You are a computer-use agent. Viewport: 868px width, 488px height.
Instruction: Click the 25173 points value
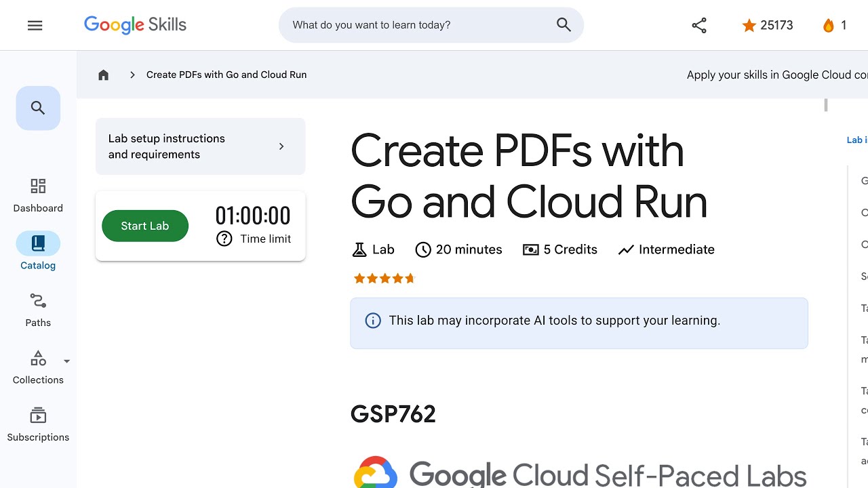pos(776,26)
